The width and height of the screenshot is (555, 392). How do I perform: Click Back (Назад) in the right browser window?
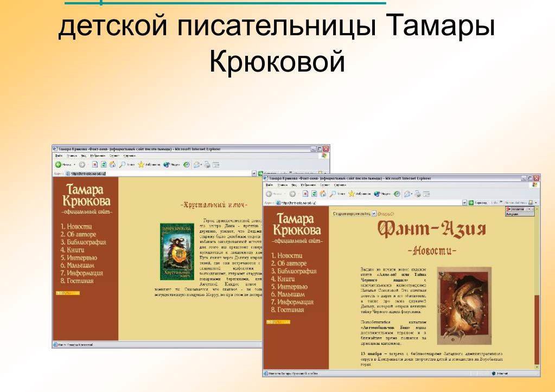[x=273, y=194]
